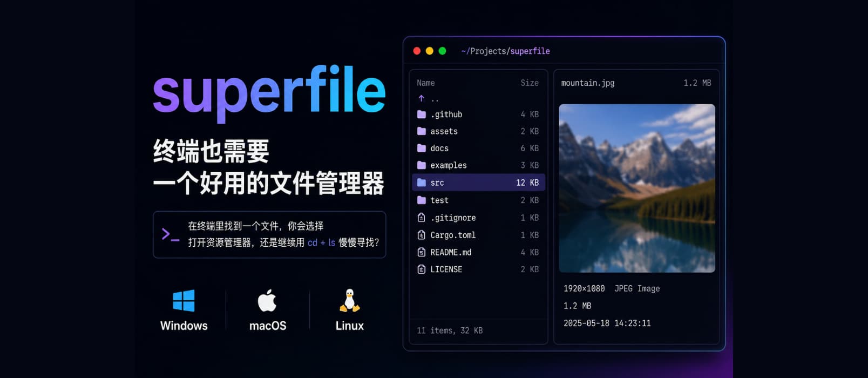Screen dimensions: 868x378
Task: Select the test folder name
Action: click(x=439, y=200)
